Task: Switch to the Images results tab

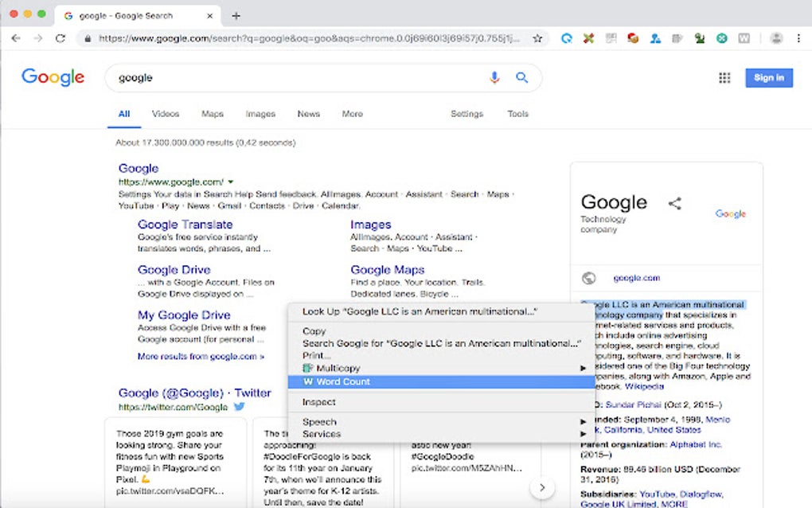Action: point(260,114)
